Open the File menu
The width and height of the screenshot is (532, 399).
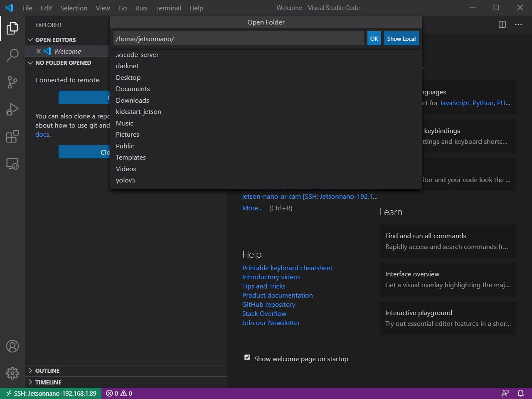(x=27, y=8)
